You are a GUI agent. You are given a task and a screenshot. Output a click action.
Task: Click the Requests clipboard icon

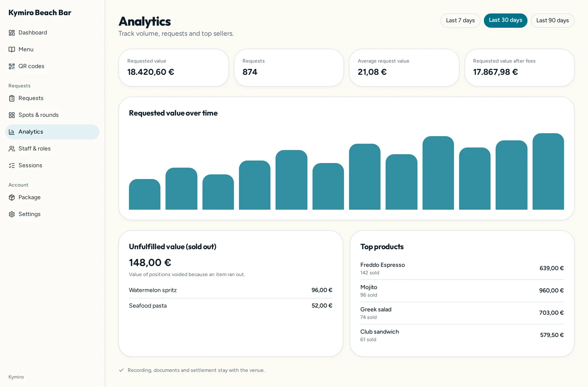(12, 98)
